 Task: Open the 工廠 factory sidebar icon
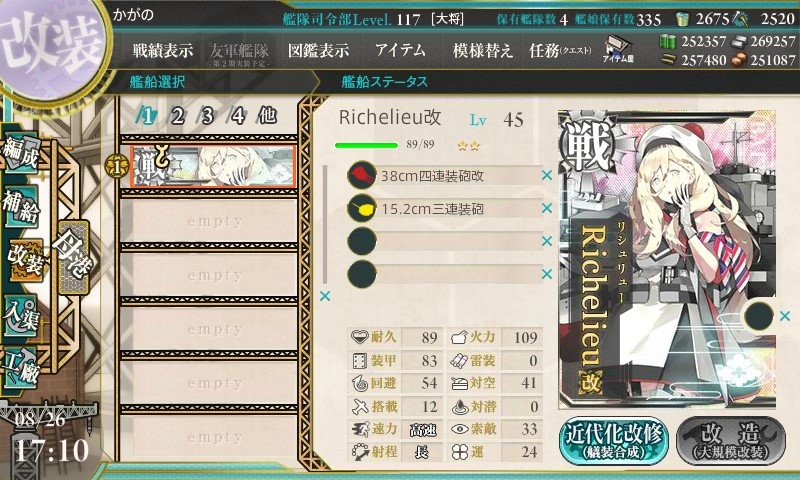tap(20, 368)
